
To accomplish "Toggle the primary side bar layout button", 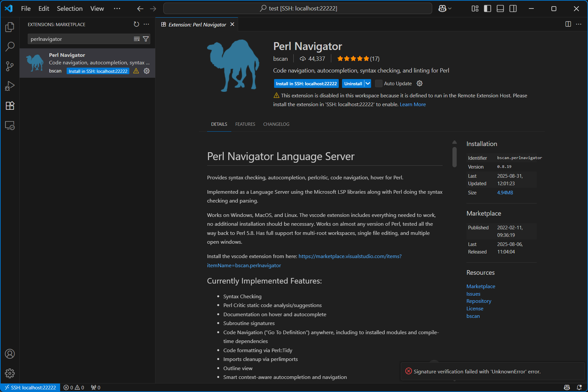I will pyautogui.click(x=487, y=8).
